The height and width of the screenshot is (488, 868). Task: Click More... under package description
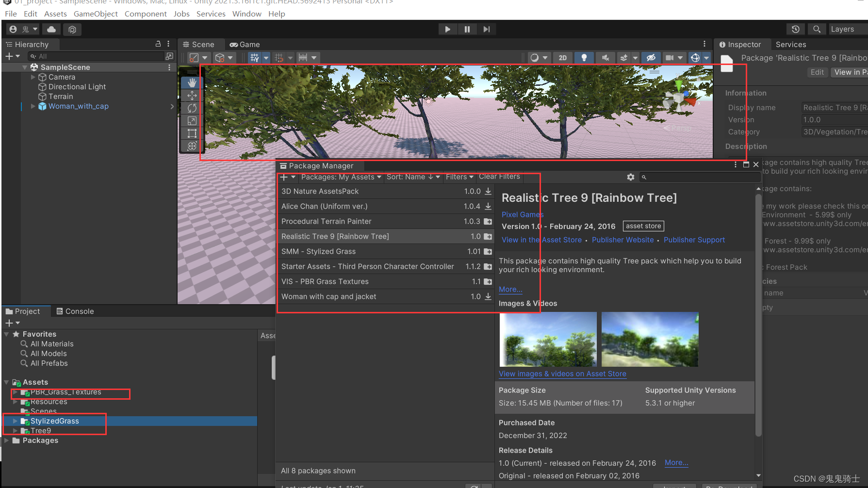510,289
